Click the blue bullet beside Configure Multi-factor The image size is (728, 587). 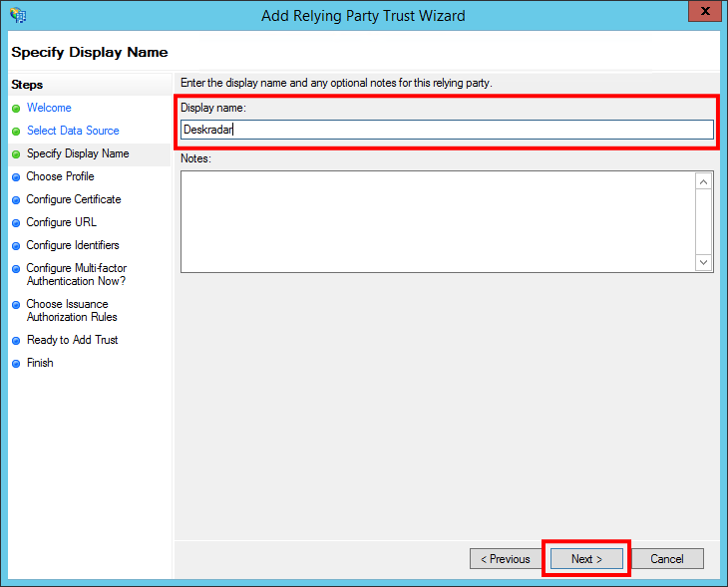pyautogui.click(x=16, y=269)
